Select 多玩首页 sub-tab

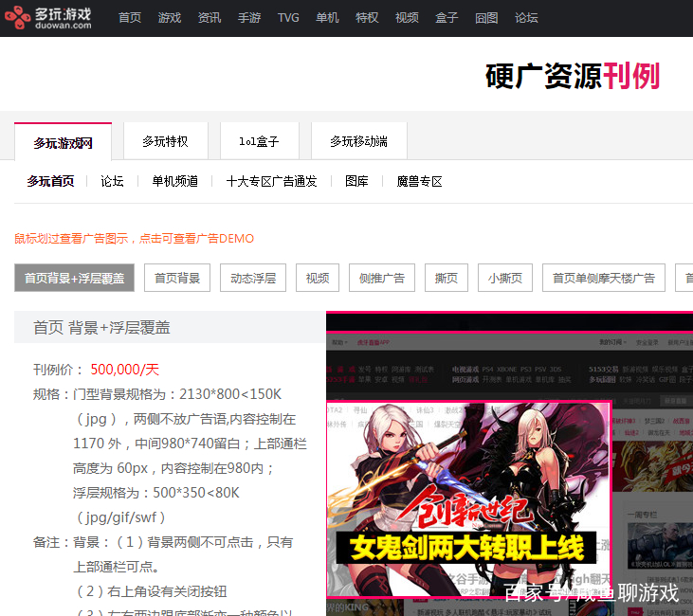click(x=50, y=181)
